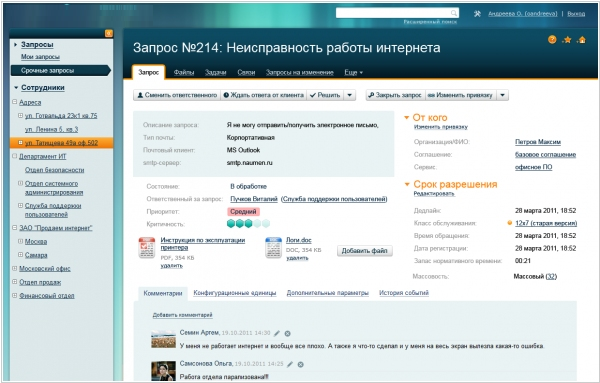
Task: Open the dropdown arrow next to 'Решить'
Action: coord(350,95)
